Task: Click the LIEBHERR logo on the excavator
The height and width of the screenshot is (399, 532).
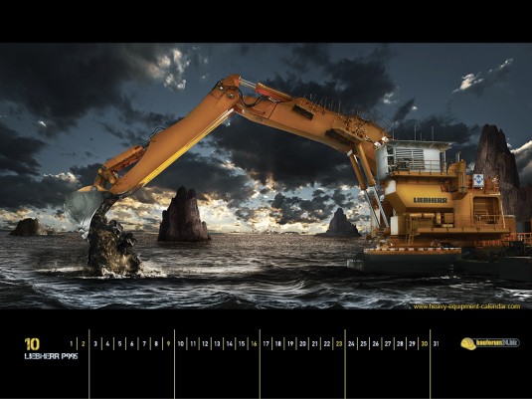Action: click(x=431, y=200)
